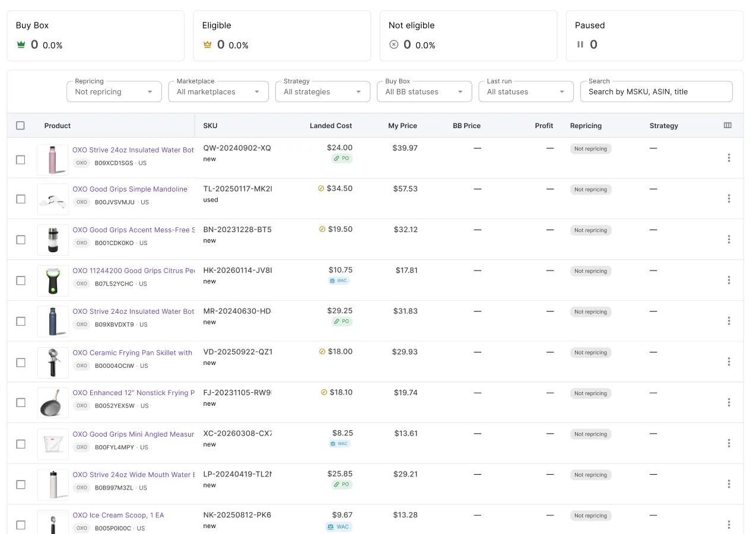Image resolution: width=756 pixels, height=534 pixels.
Task: Click the PO badge under $25.85 landed cost
Action: point(342,484)
